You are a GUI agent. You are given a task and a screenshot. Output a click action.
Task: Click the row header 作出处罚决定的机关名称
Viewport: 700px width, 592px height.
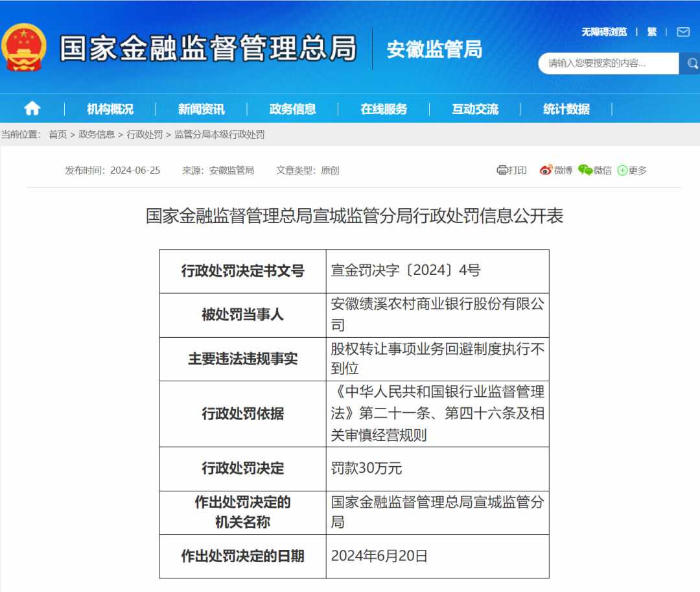pyautogui.click(x=243, y=512)
